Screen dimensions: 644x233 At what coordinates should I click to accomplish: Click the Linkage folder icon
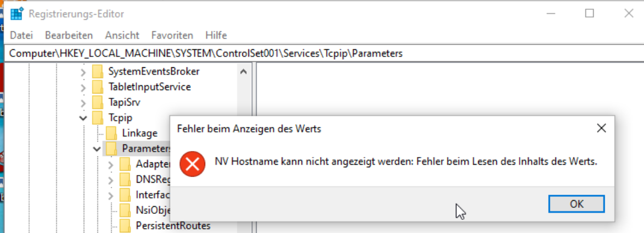point(111,133)
